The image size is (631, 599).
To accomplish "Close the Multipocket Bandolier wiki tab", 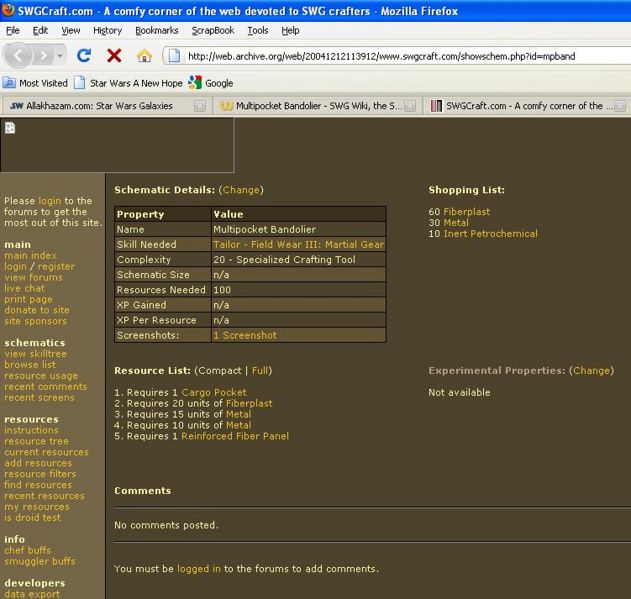I will (x=412, y=105).
